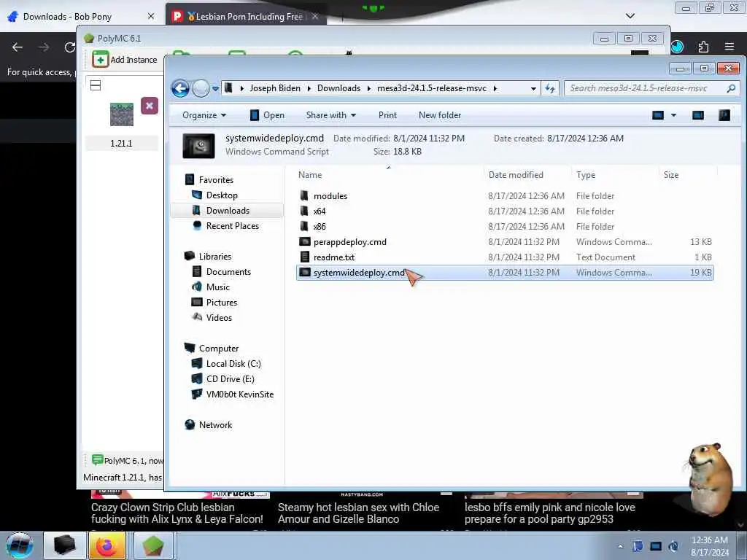The image size is (747, 560).
Task: Click Network in navigation pane
Action: tap(215, 425)
